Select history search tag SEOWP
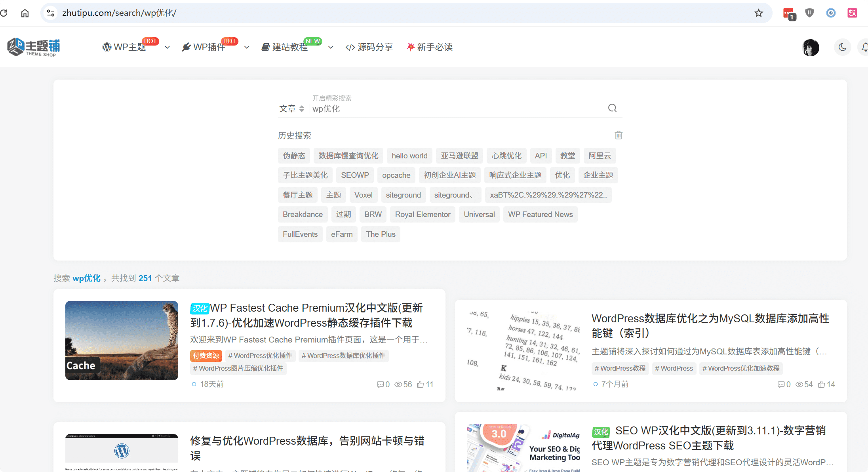Screen dimensions: 868x472 point(355,175)
